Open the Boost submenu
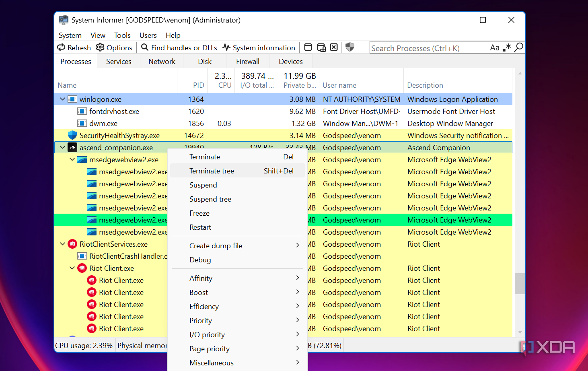Screen dimensions: 588x371 (x=237, y=293)
